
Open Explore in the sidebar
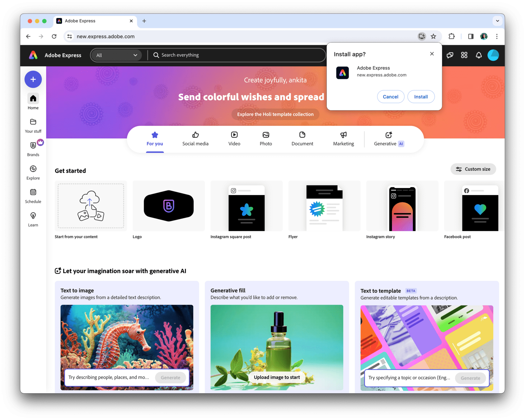33,172
